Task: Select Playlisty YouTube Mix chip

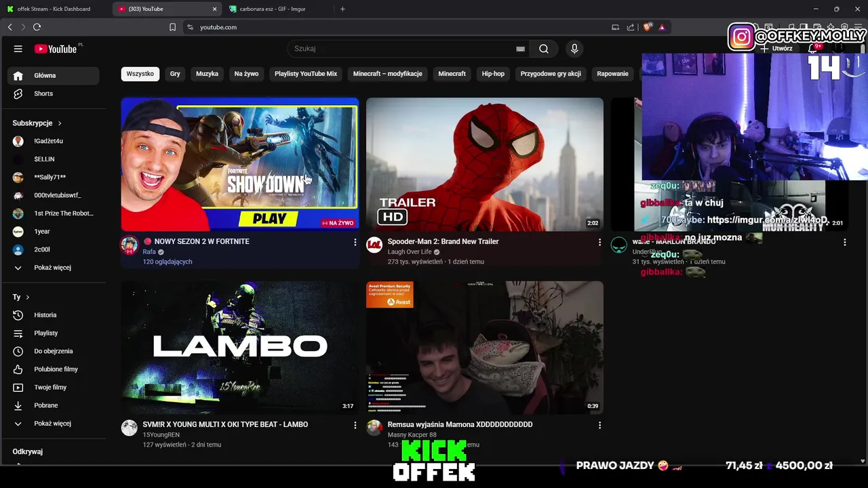Action: click(x=306, y=74)
